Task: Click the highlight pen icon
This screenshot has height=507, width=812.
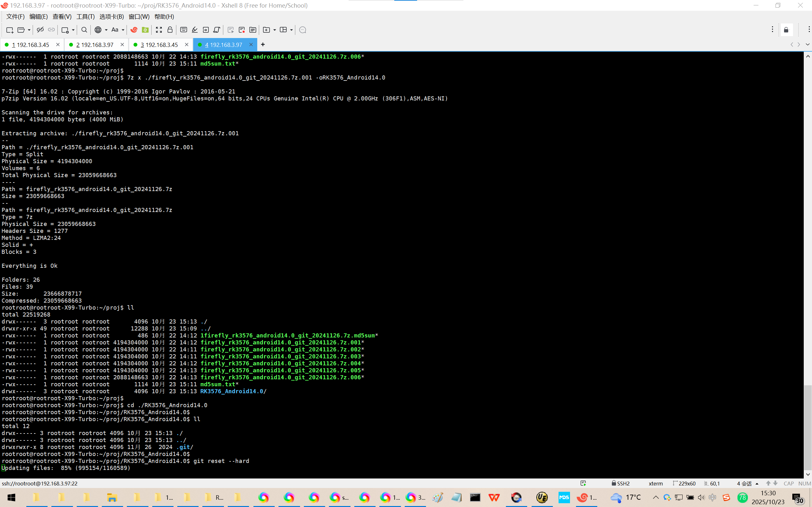Action: [x=195, y=30]
